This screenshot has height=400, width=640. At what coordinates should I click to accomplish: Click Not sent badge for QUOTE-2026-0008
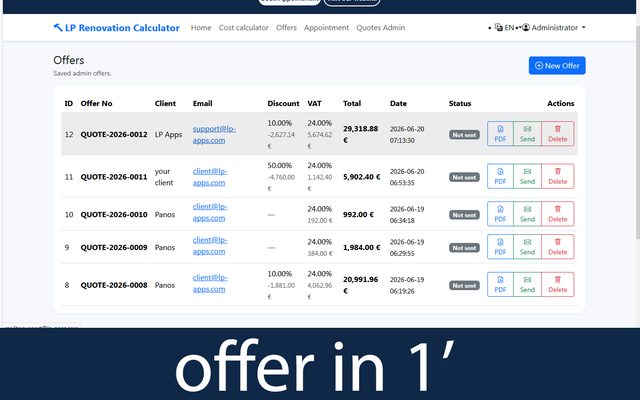coord(464,285)
